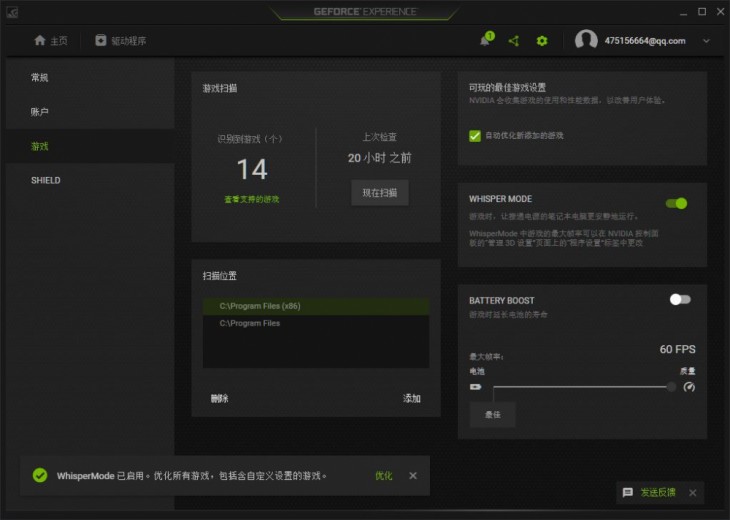Open the 查看支持的游戏 link
The height and width of the screenshot is (520, 730).
pos(252,199)
